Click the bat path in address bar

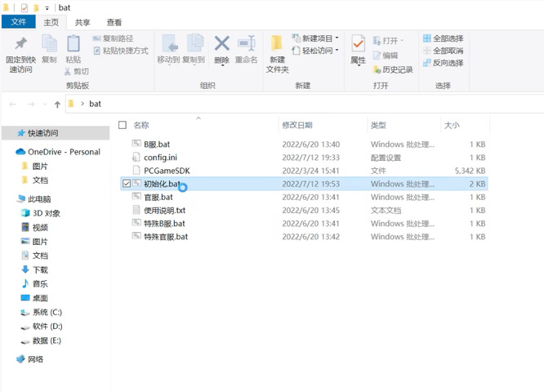click(95, 104)
